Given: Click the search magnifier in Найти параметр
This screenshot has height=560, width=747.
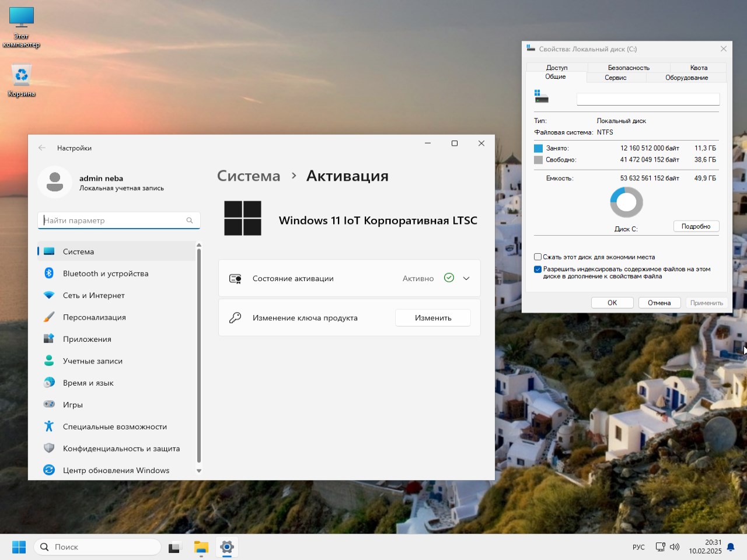Looking at the screenshot, I should point(190,220).
